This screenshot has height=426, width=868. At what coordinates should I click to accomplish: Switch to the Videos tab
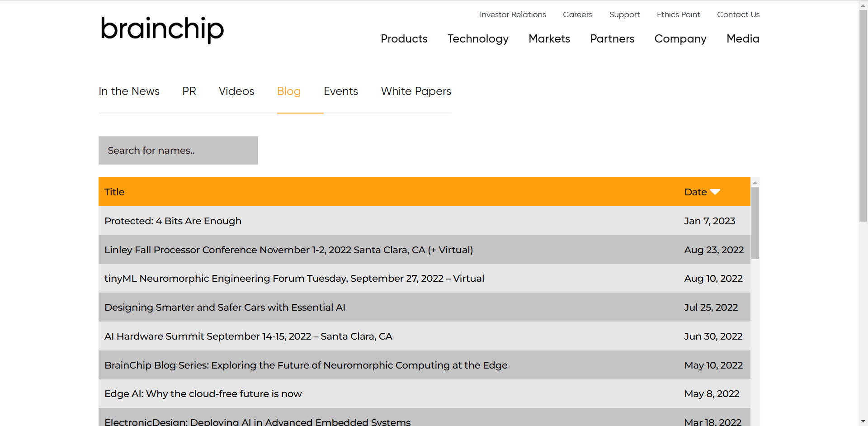pyautogui.click(x=236, y=91)
